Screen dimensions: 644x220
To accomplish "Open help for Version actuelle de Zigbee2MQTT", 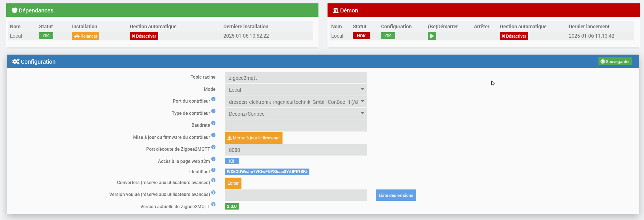I will click(213, 204).
